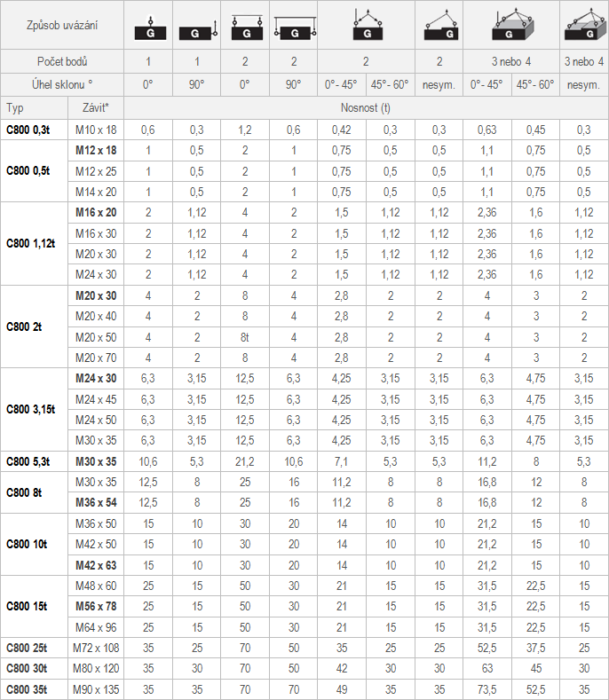Select the 'M90 x 135' thread cell
This screenshot has width=609, height=700.
[95, 688]
